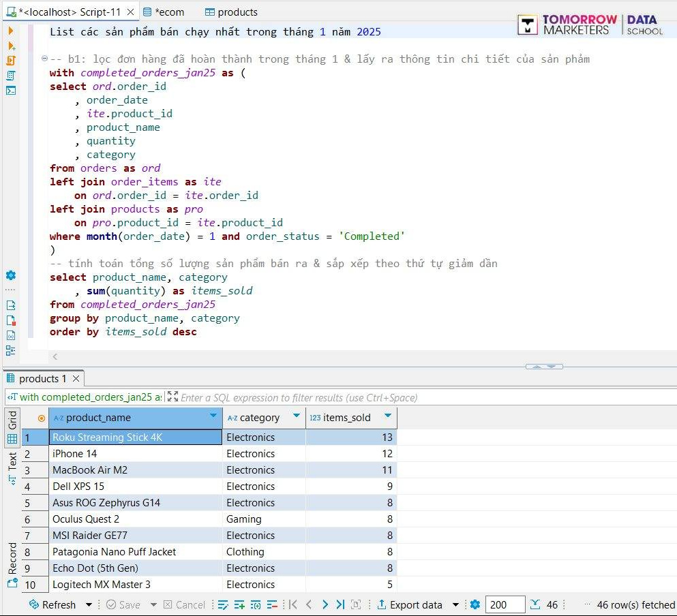677x616 pixels.
Task: Collapse the SQL comment block fold marker
Action: (x=44, y=59)
